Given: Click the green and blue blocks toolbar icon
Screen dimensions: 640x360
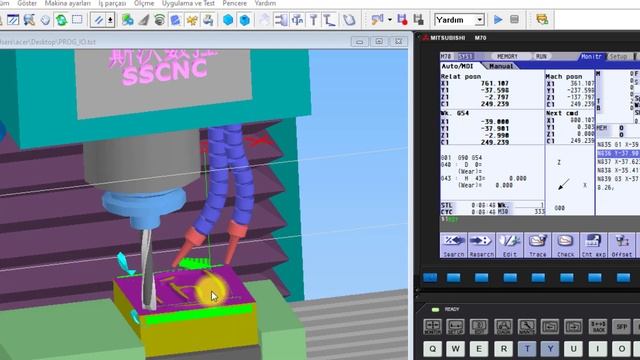Looking at the screenshot, I should [127, 20].
